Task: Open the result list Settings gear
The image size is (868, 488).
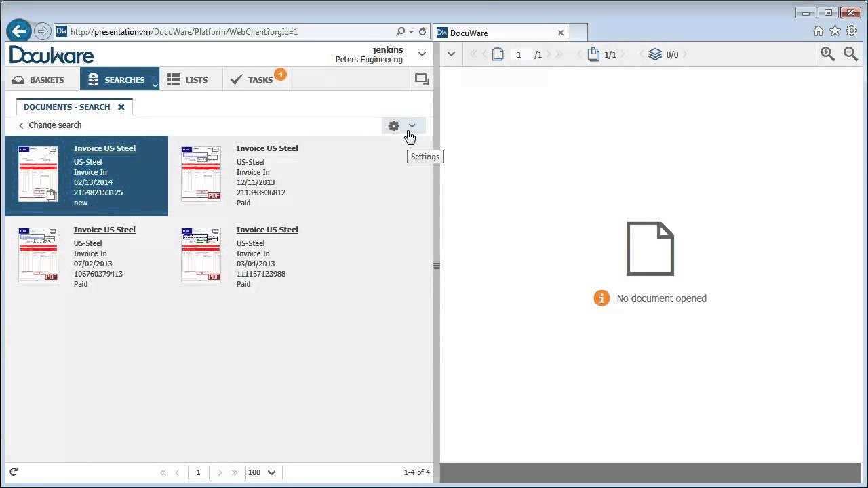Action: pyautogui.click(x=393, y=125)
